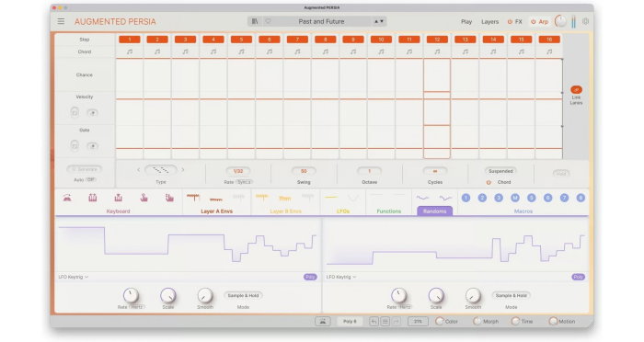Image resolution: width=644 pixels, height=342 pixels.
Task: Click the Velocity lane dice randomize icon
Action: coord(75,112)
